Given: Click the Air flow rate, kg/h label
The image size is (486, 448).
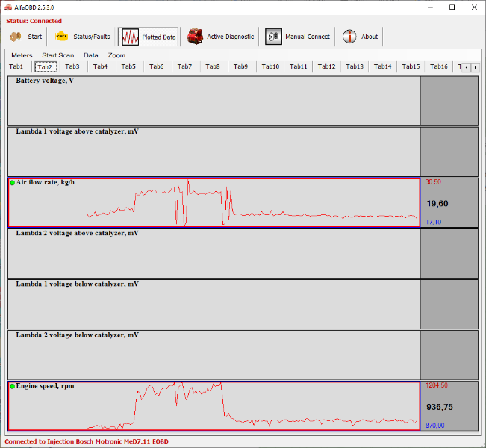Looking at the screenshot, I should point(46,182).
